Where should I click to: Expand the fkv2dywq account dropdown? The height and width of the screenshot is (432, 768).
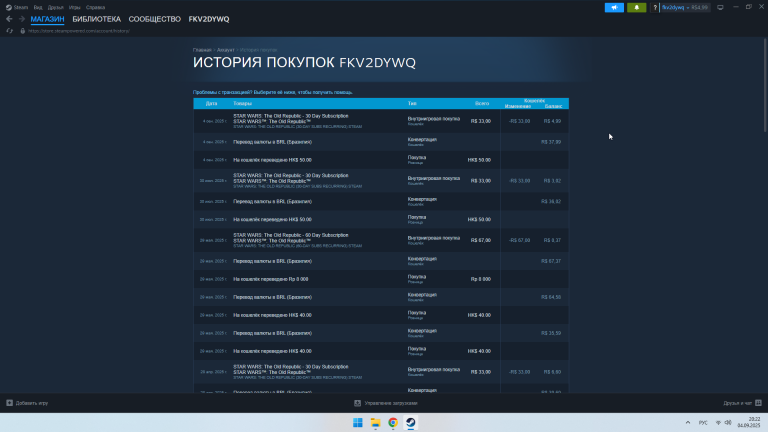tap(685, 7)
